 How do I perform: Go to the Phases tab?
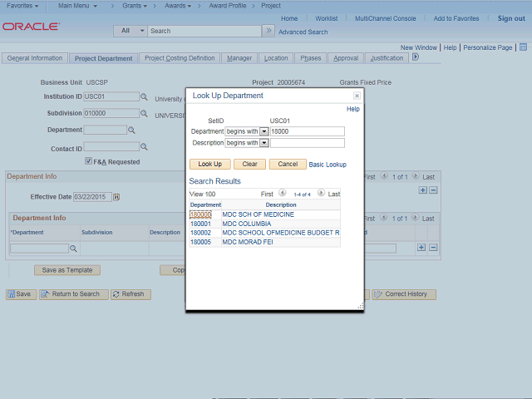(310, 58)
